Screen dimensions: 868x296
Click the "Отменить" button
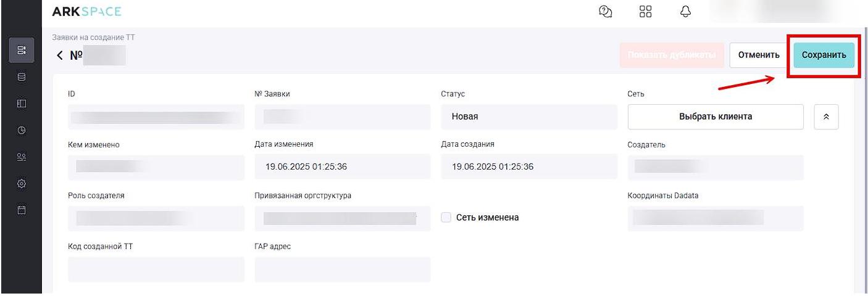[x=759, y=55]
